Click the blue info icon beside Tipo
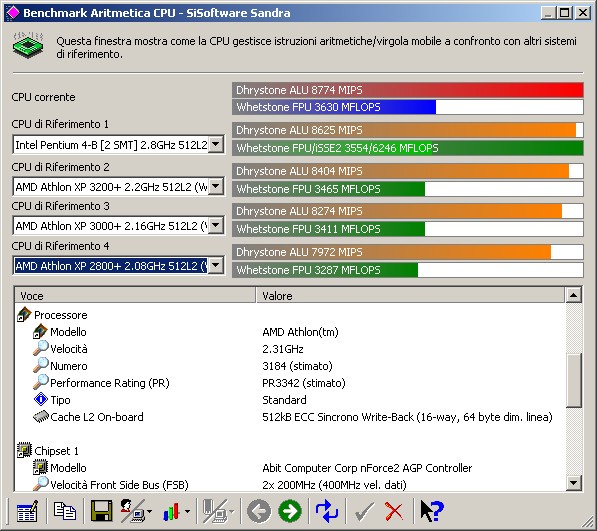The height and width of the screenshot is (531, 597). click(41, 400)
